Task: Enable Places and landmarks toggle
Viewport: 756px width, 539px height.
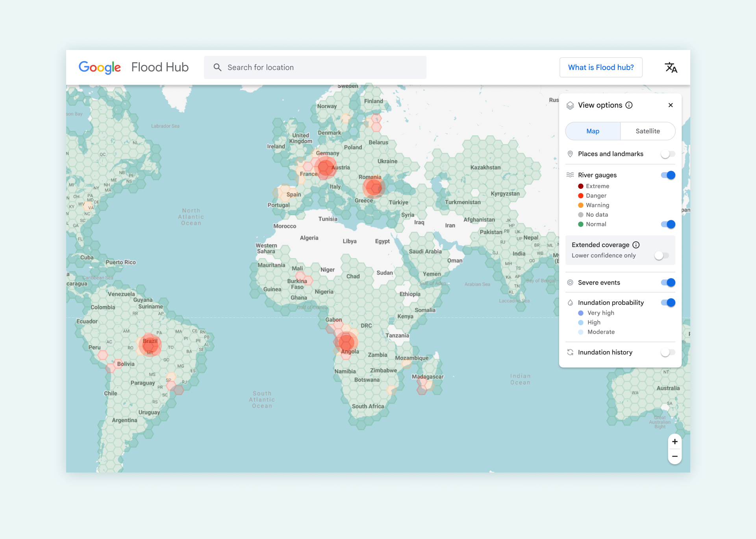Action: pyautogui.click(x=668, y=154)
